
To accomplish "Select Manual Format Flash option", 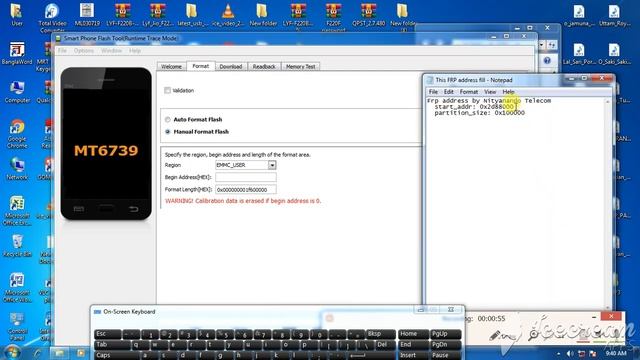I will pos(167,132).
